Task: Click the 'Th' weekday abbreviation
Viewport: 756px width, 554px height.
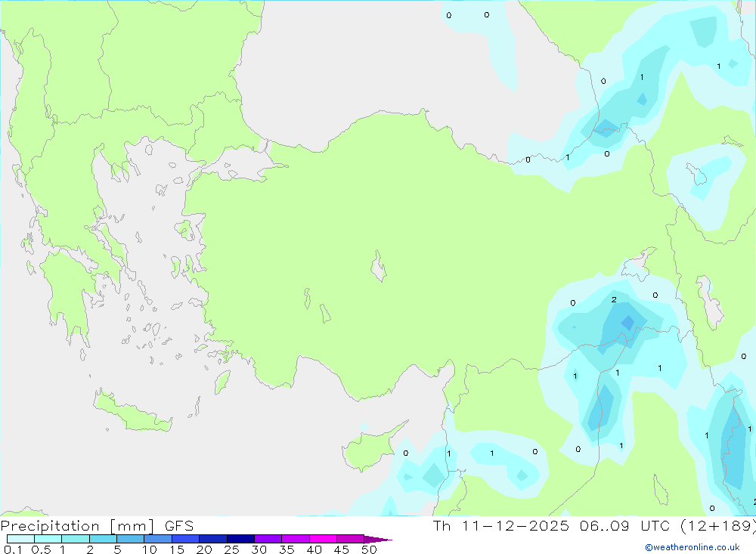Action: (442, 525)
